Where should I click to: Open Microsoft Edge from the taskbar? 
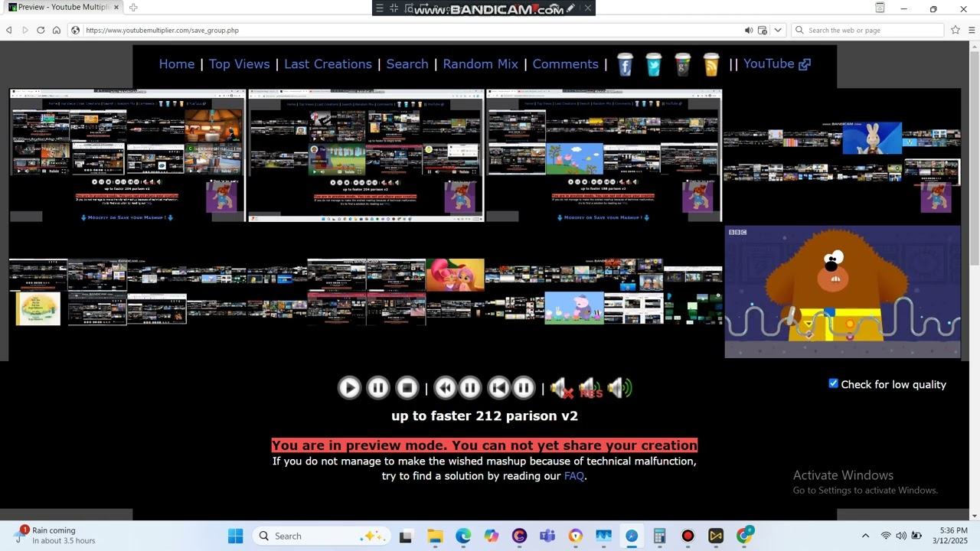tap(463, 536)
